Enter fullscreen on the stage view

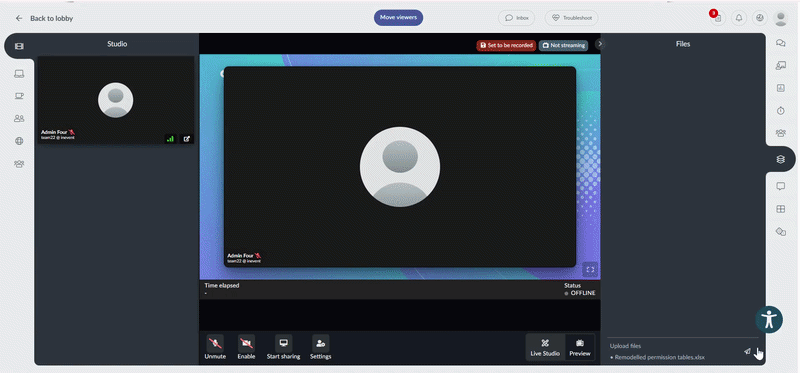pos(590,269)
